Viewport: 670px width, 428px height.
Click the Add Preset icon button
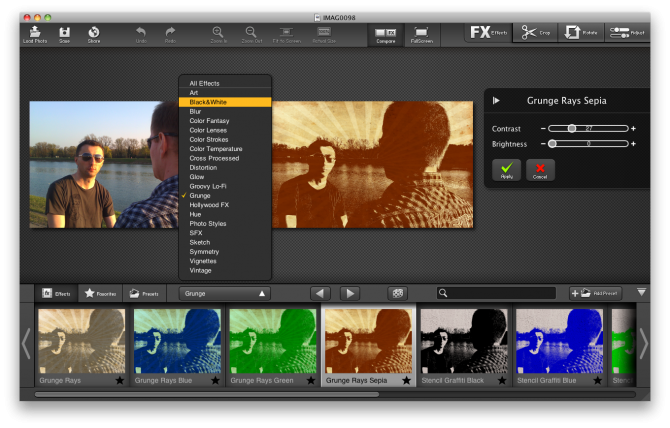point(595,293)
